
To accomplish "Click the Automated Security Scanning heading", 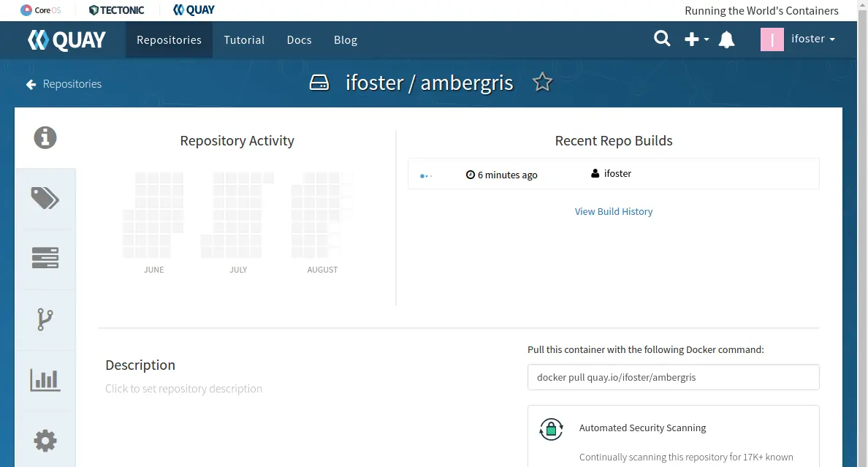I will pyautogui.click(x=643, y=428).
